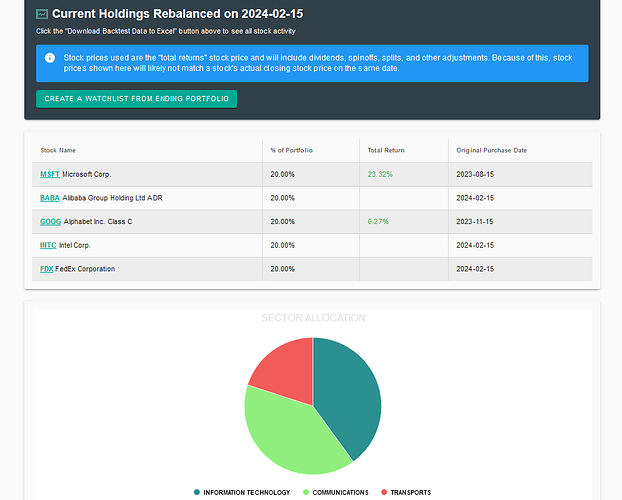Open the INTC ticker link
This screenshot has width=622, height=500.
pos(48,245)
